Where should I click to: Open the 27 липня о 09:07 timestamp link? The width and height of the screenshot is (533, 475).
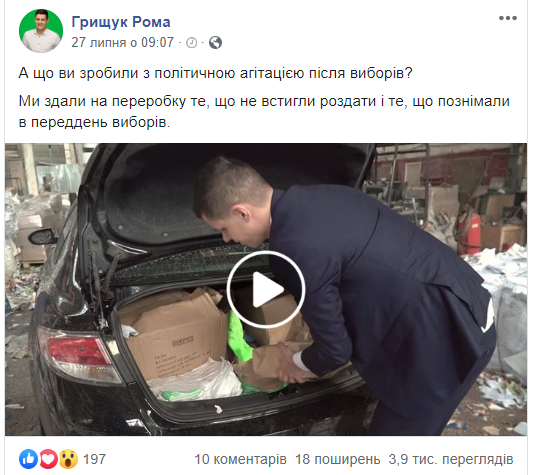pyautogui.click(x=123, y=43)
